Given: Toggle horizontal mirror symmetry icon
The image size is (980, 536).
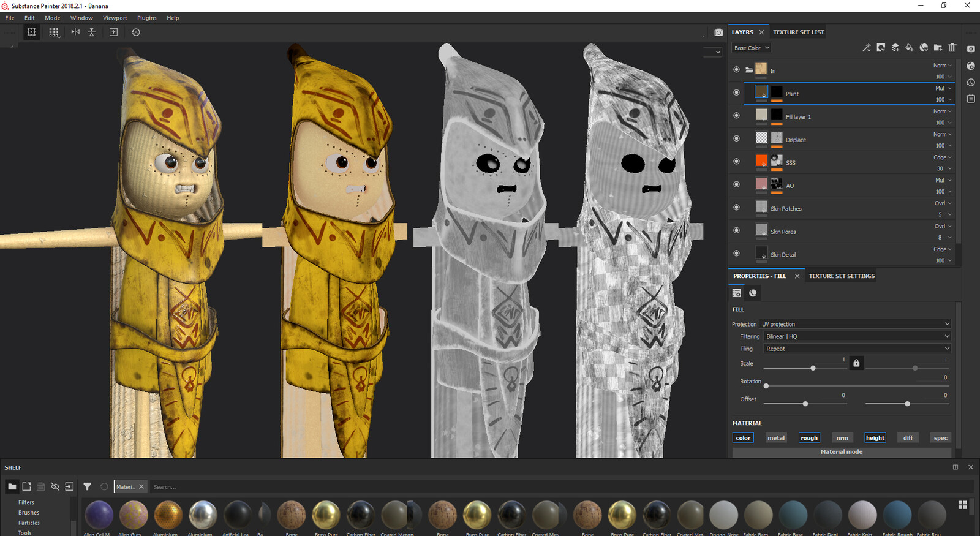Looking at the screenshot, I should pos(75,32).
